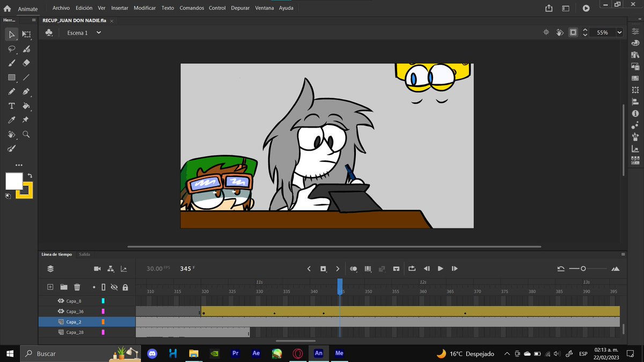Toggle hide all layers eye icon
Viewport: 644px width, 362px height.
tap(114, 287)
